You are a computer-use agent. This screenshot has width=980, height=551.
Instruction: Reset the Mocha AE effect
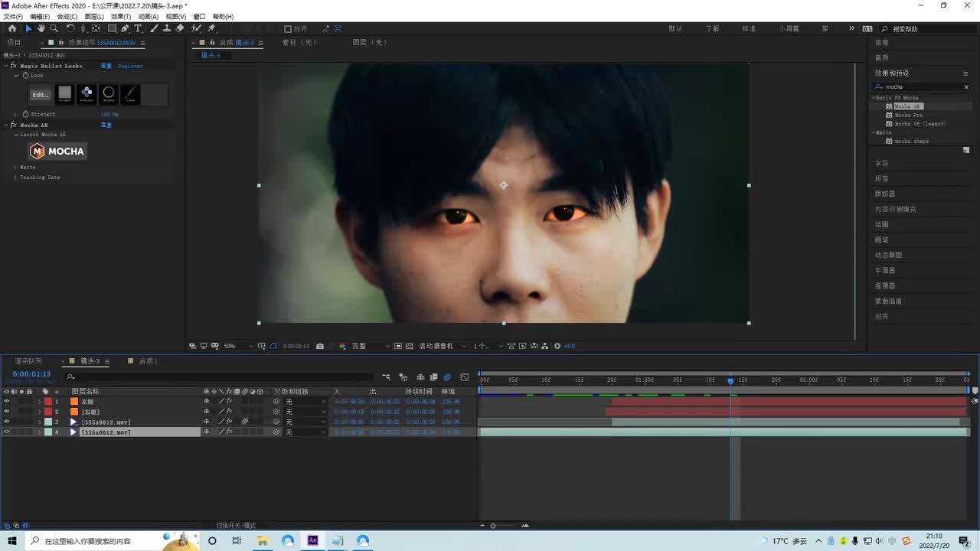106,125
